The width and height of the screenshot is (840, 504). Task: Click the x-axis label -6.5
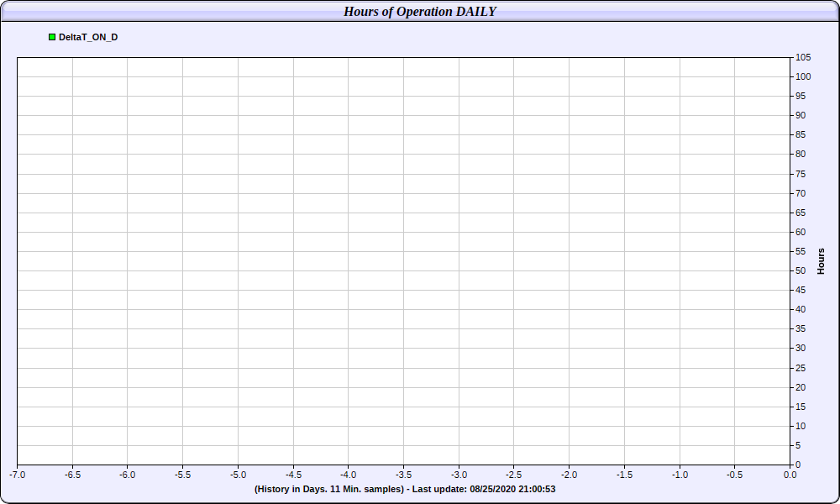pos(73,475)
